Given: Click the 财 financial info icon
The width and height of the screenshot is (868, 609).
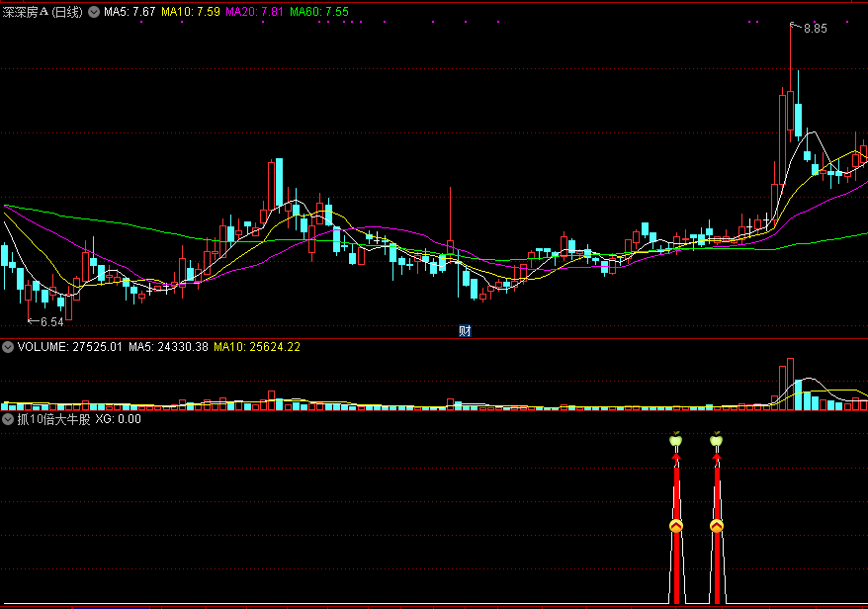Looking at the screenshot, I should click(465, 331).
